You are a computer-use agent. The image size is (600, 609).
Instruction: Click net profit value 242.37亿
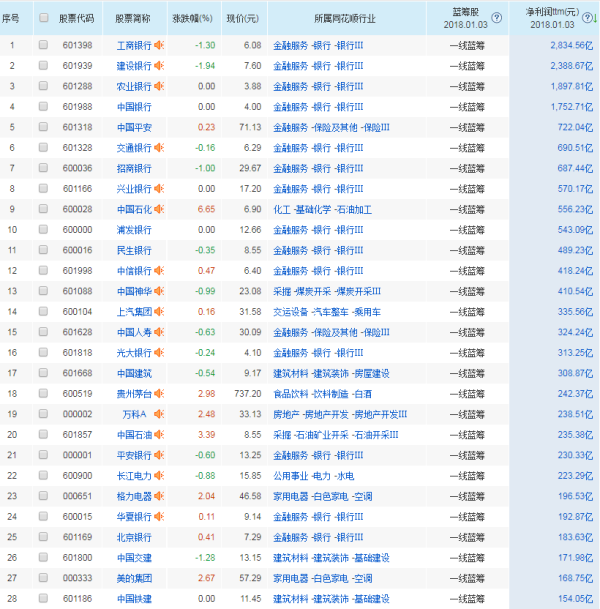[x=575, y=394]
